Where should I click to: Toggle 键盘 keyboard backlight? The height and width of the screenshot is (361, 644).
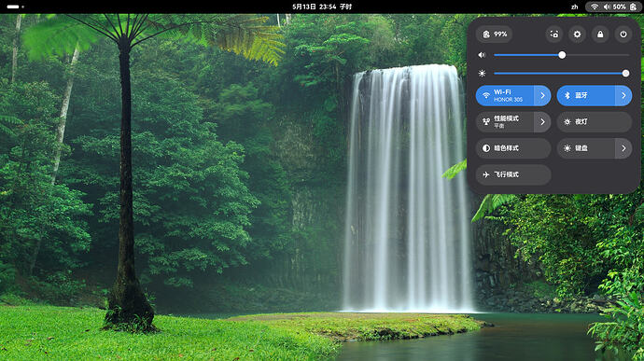tap(586, 148)
